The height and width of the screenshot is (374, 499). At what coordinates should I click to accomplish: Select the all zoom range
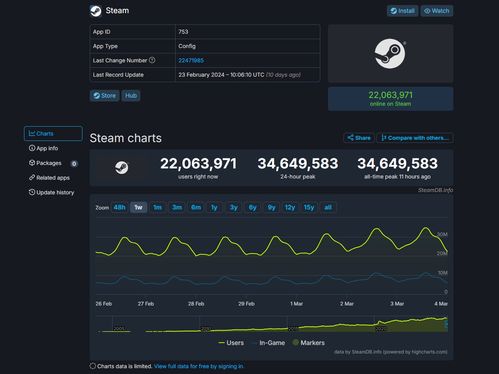(x=328, y=207)
